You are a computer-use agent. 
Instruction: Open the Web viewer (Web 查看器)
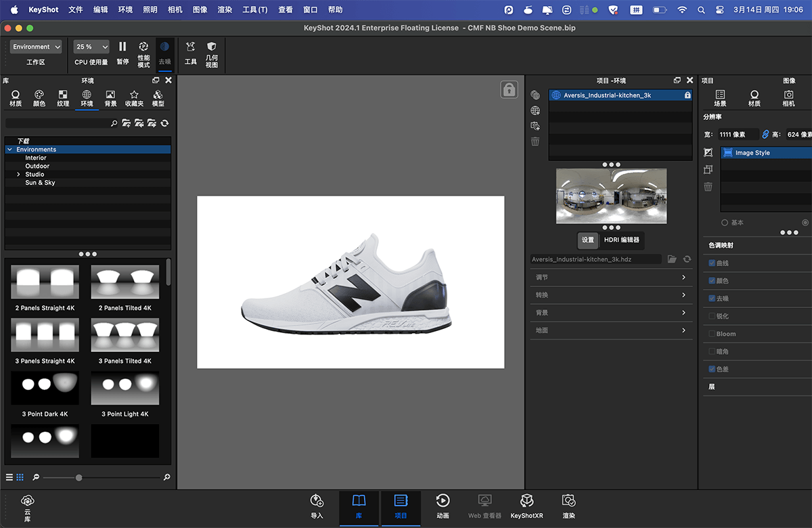pyautogui.click(x=484, y=506)
